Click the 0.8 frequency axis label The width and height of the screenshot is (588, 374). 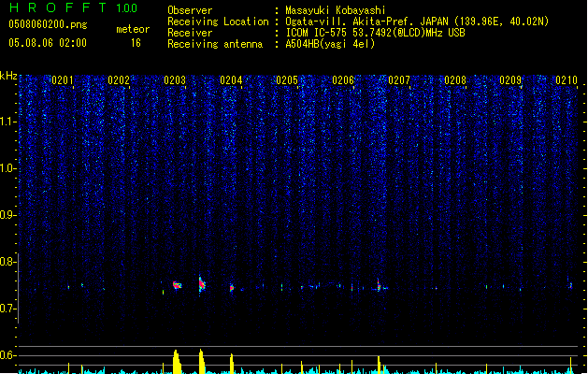point(8,262)
